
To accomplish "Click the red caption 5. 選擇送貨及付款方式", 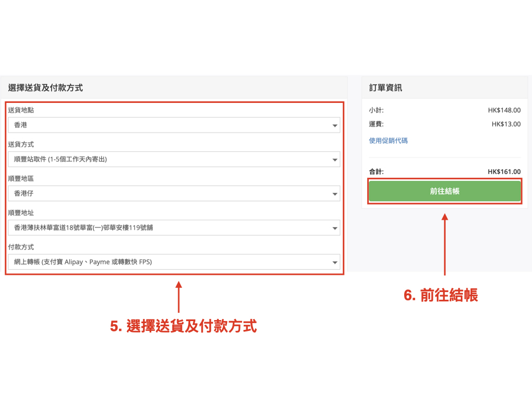I will tap(183, 326).
